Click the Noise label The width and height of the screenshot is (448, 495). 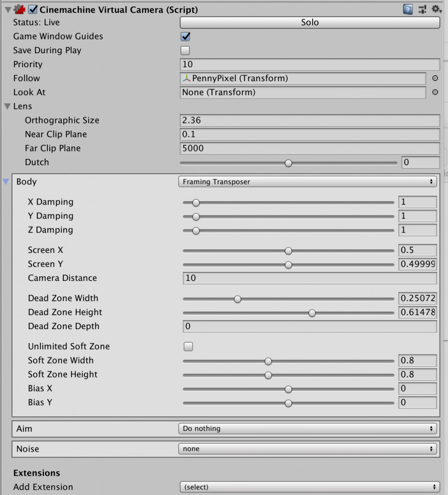click(x=28, y=449)
